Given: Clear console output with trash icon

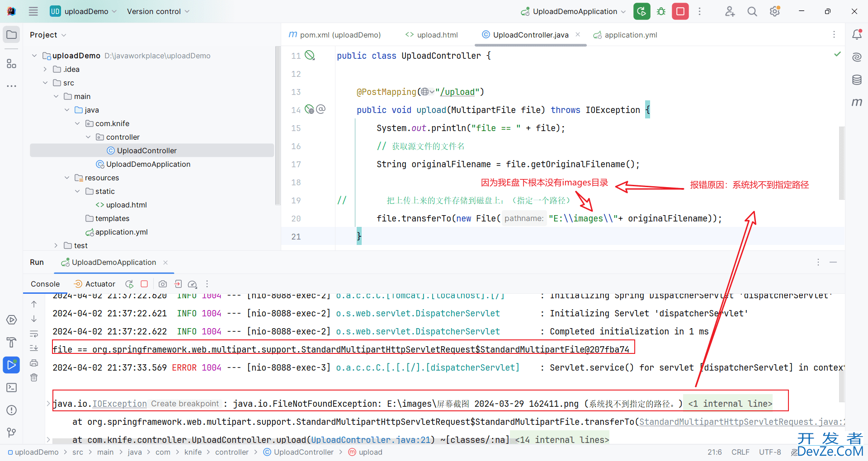Looking at the screenshot, I should (x=34, y=377).
